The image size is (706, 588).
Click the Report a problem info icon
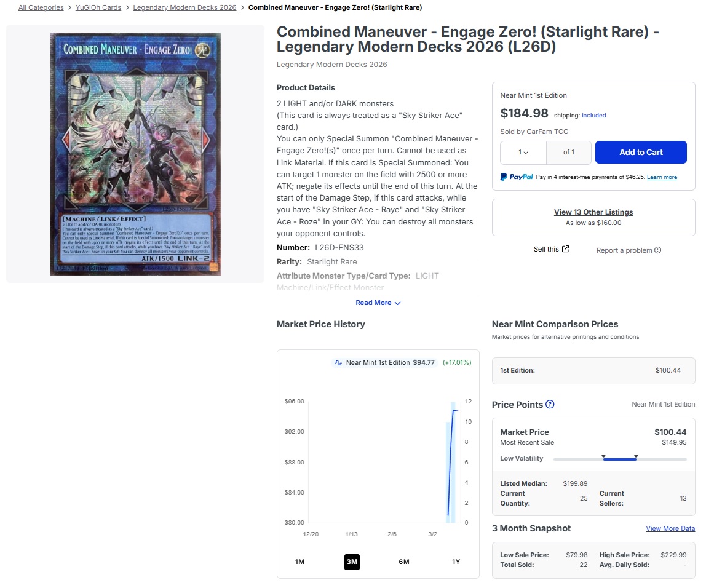[658, 250]
